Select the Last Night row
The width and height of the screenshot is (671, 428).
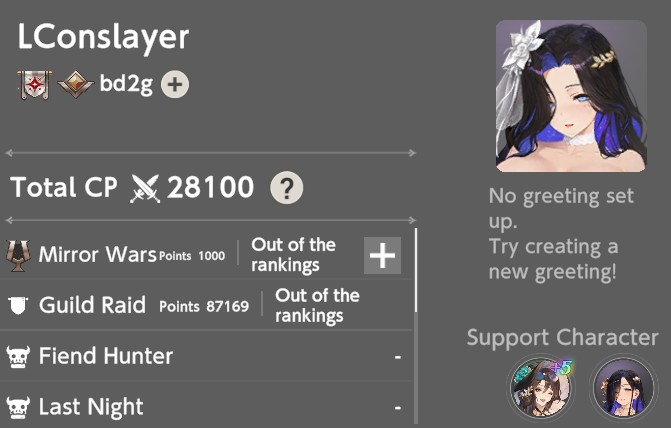(206, 405)
